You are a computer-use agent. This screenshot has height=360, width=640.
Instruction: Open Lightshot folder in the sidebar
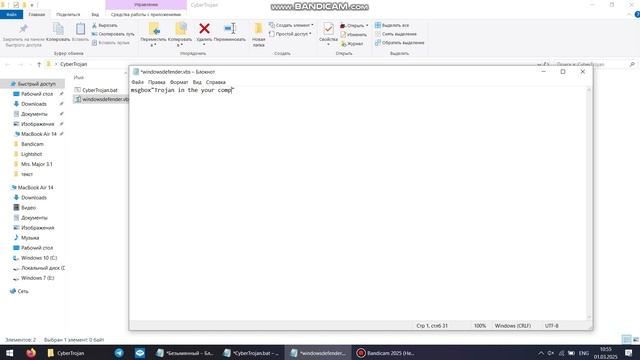[x=31, y=154]
